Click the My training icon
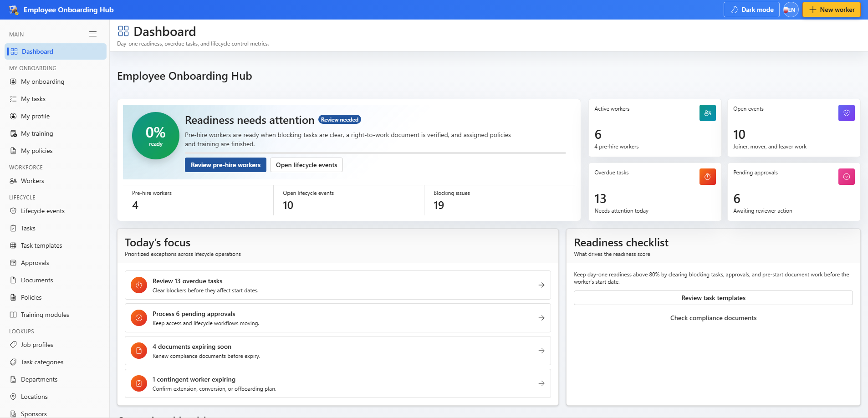The width and height of the screenshot is (868, 418). pos(13,133)
